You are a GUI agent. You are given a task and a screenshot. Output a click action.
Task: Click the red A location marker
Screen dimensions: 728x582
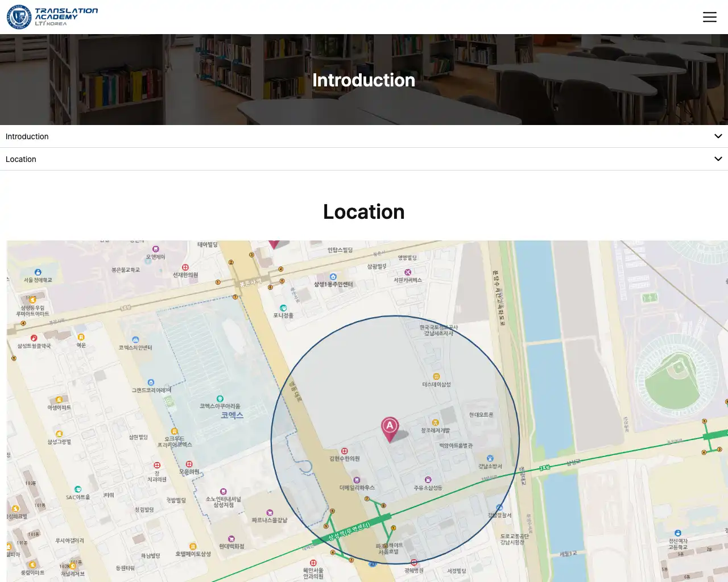390,430
